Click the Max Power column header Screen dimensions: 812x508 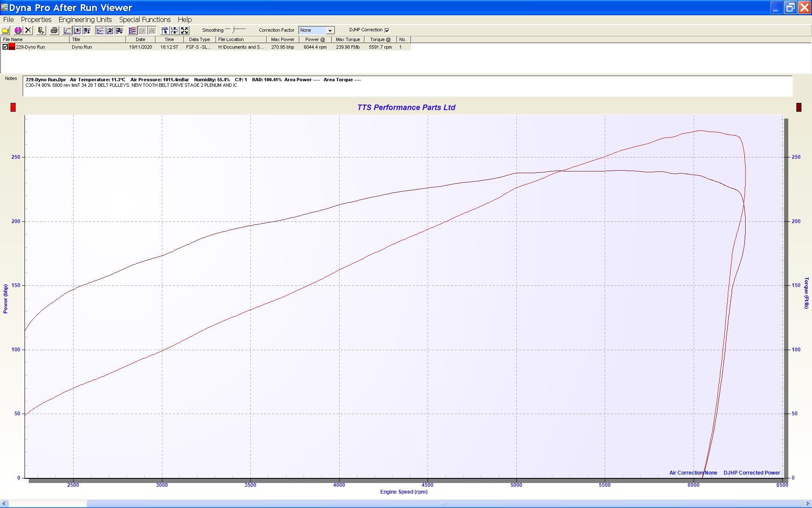tap(283, 39)
